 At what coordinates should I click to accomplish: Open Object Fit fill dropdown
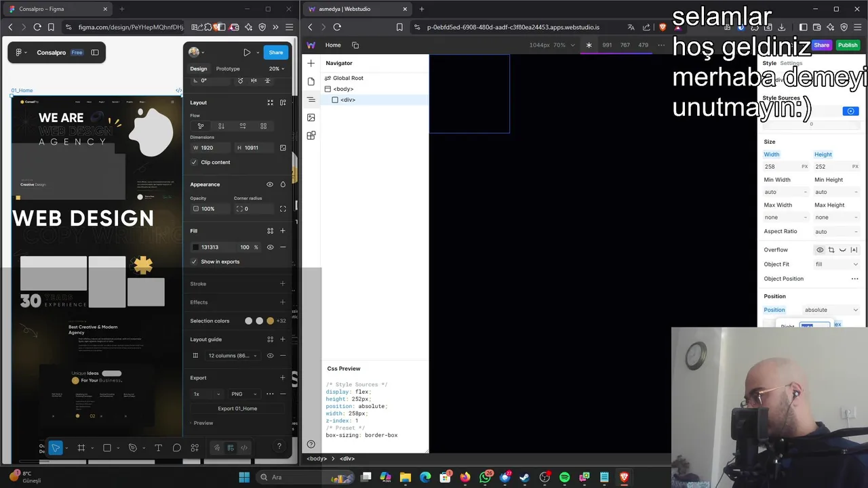[x=836, y=264]
